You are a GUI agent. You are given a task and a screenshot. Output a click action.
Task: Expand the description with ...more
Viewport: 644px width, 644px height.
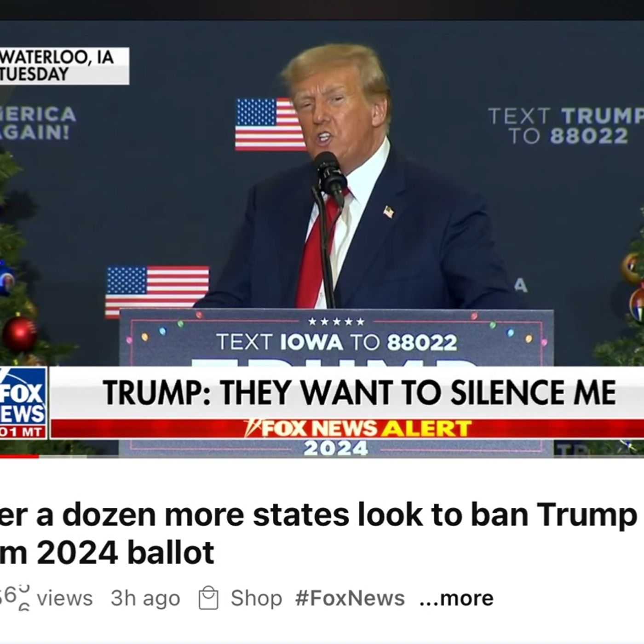(x=456, y=598)
